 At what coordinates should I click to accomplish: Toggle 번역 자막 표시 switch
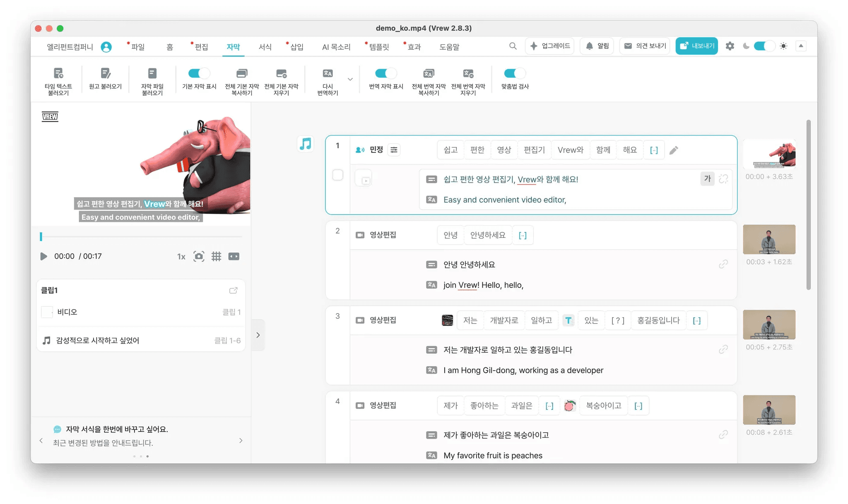pyautogui.click(x=386, y=73)
